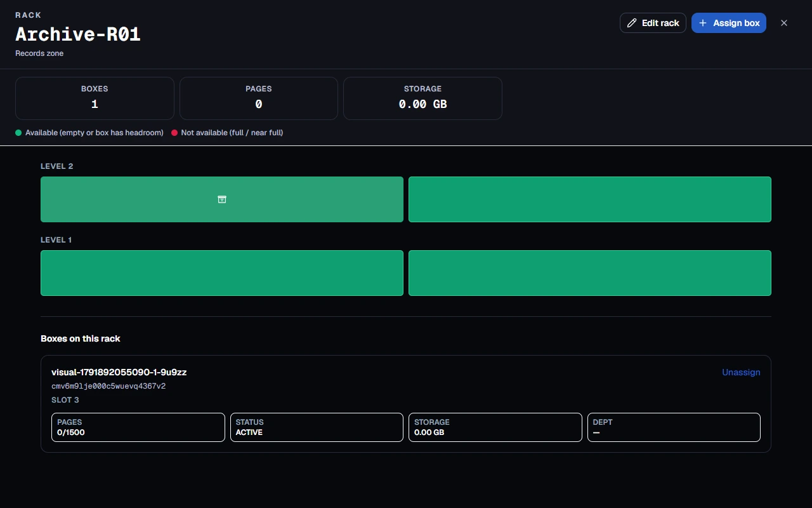The image size is (812, 508).
Task: Click the STATUS ACTIVE field
Action: (x=317, y=427)
